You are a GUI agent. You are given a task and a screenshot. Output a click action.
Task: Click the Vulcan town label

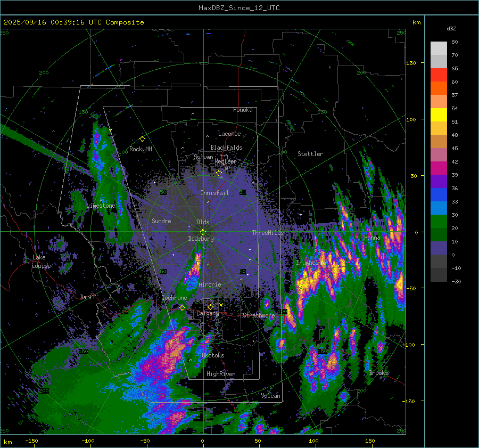271,396
